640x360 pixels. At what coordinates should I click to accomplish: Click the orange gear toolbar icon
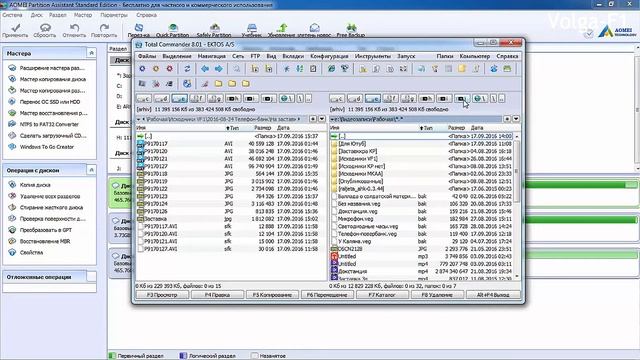tap(156, 69)
